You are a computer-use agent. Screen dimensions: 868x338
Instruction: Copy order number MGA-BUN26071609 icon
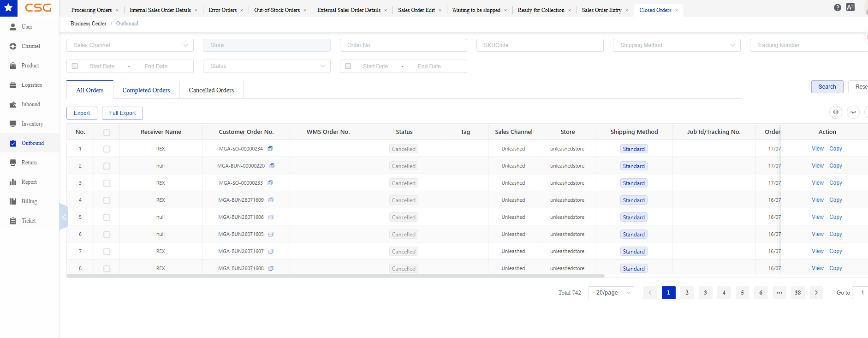(x=271, y=200)
